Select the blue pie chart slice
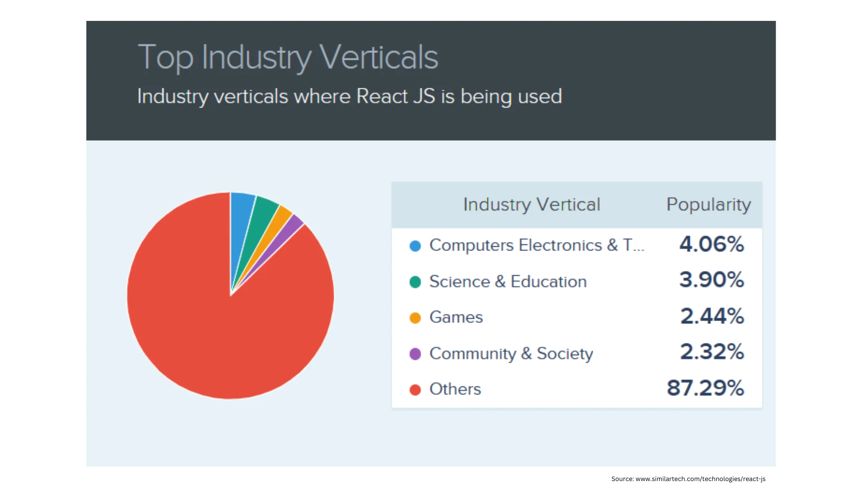Screen dimensions: 868x488 click(x=242, y=211)
